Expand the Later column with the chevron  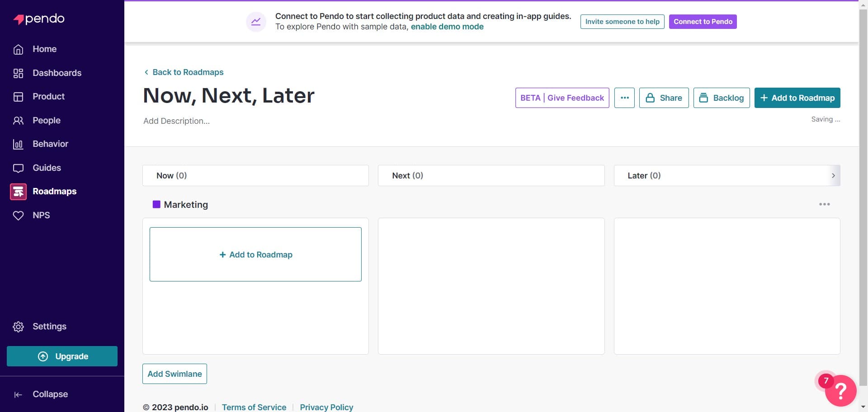834,175
